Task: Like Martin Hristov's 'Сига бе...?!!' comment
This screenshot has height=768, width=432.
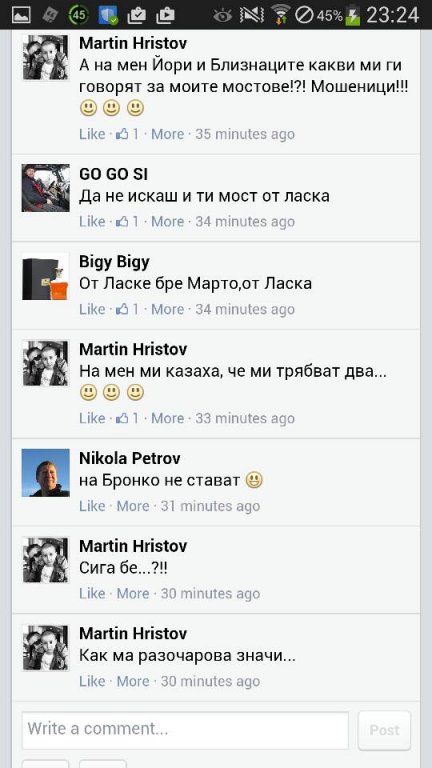Action: 92,594
